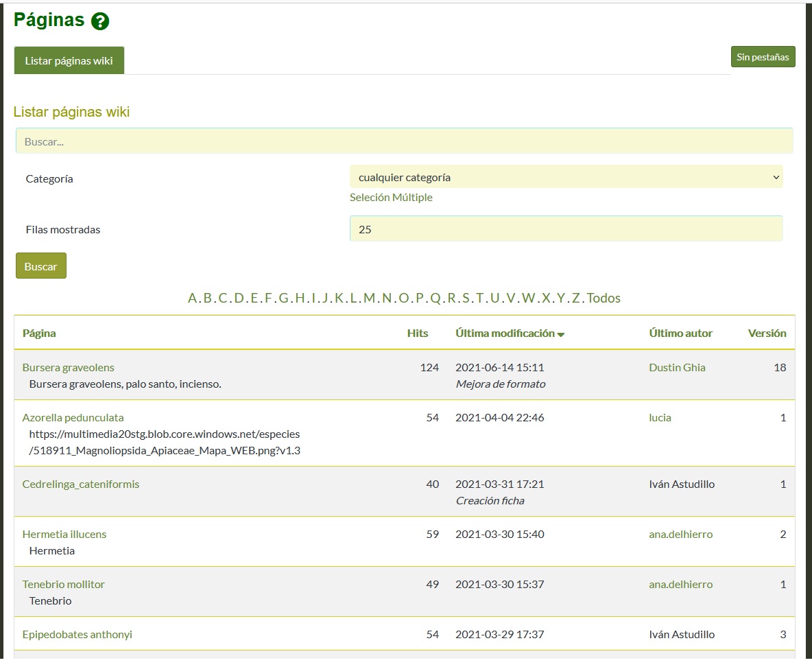Screen dimensions: 812x667
Task: Filter pages by letter E
Action: (x=254, y=298)
